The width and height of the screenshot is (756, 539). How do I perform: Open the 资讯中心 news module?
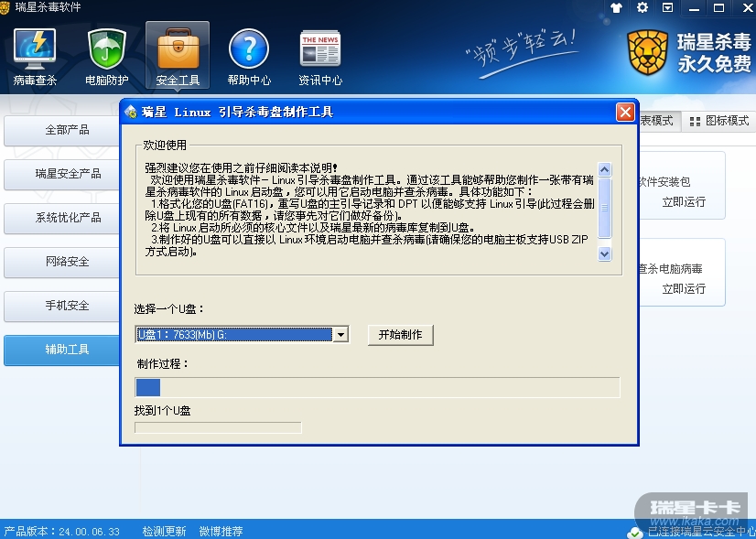tap(320, 57)
